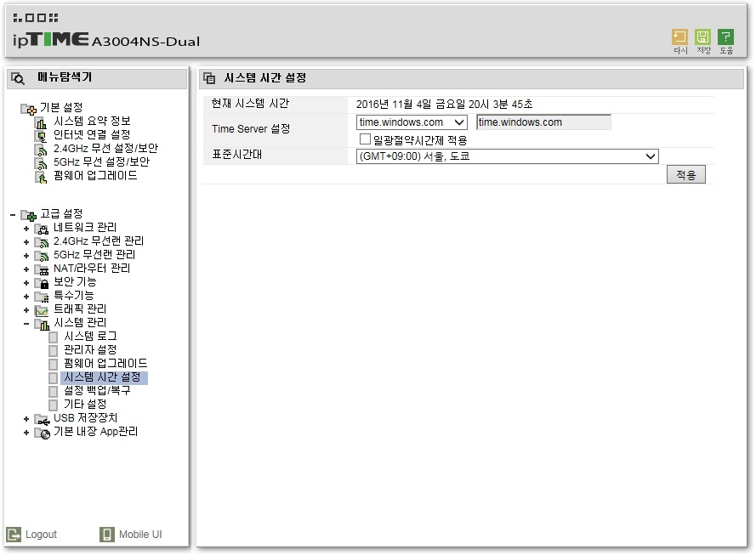756x555 pixels.
Task: Open 2.4GHz 무선 설정/보안 link
Action: coord(106,149)
